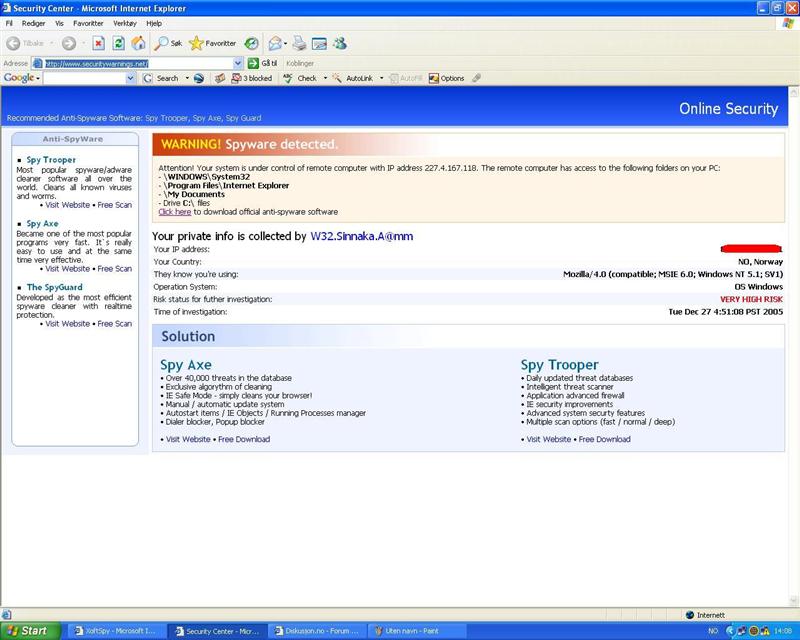Click the Spy Trooper Free Scan sidebar link

(114, 205)
